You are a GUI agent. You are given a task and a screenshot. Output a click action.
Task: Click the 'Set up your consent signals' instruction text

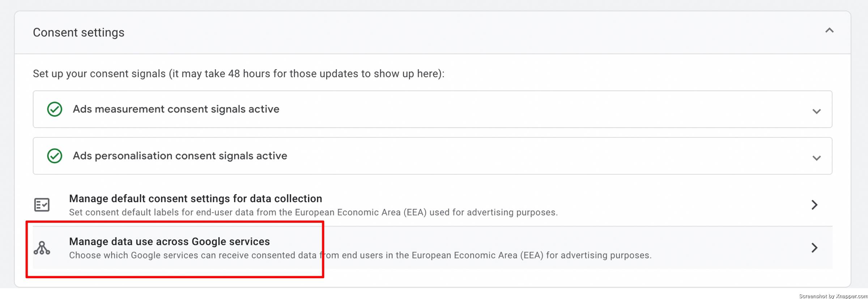click(239, 74)
